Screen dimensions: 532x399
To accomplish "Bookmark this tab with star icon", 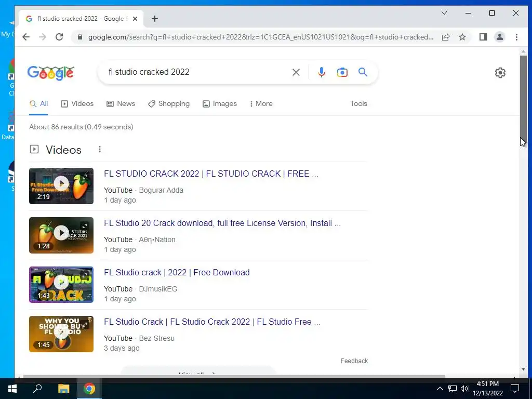I will click(462, 37).
